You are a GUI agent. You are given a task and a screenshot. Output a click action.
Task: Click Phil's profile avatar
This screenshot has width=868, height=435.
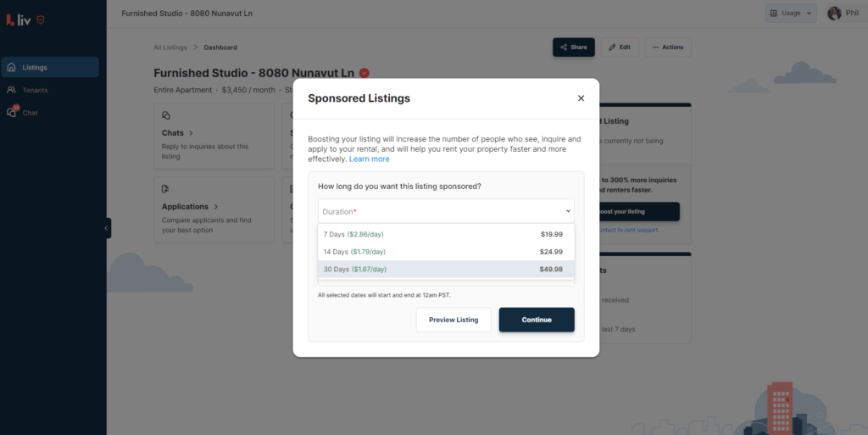coord(834,14)
